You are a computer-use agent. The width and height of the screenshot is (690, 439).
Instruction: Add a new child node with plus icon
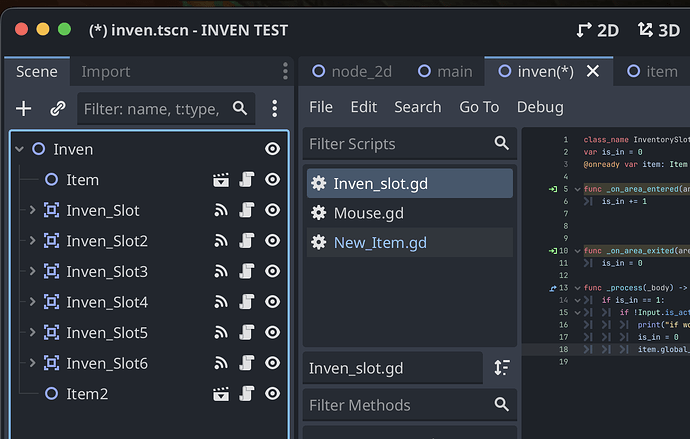tap(23, 109)
